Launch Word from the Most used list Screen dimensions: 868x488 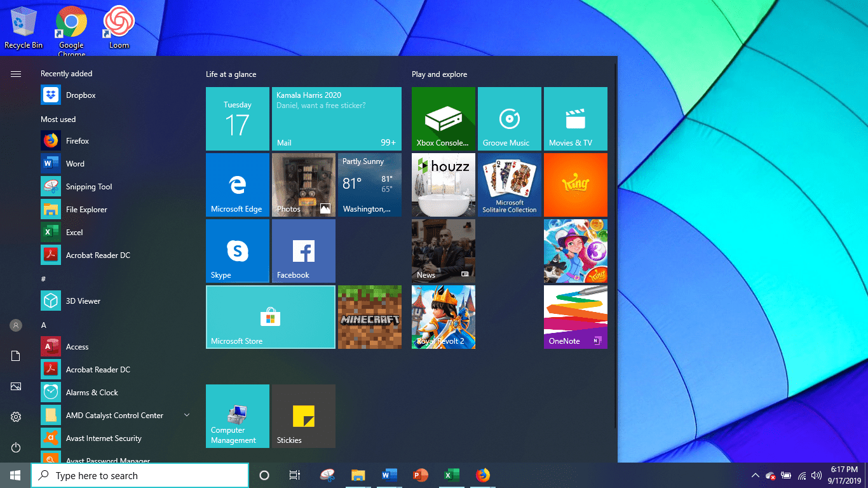click(x=115, y=164)
